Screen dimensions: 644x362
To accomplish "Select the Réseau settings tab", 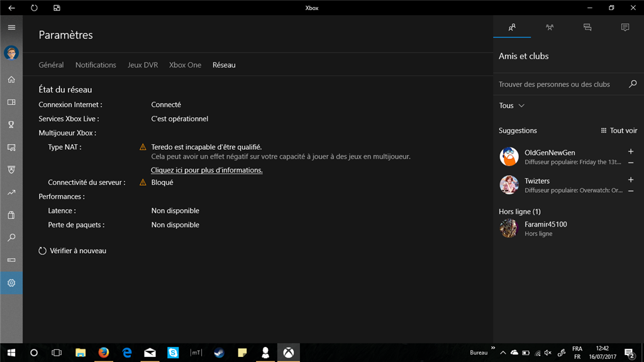I will tap(224, 65).
